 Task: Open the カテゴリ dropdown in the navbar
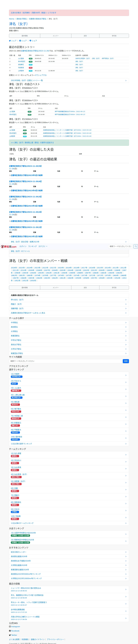43,247
